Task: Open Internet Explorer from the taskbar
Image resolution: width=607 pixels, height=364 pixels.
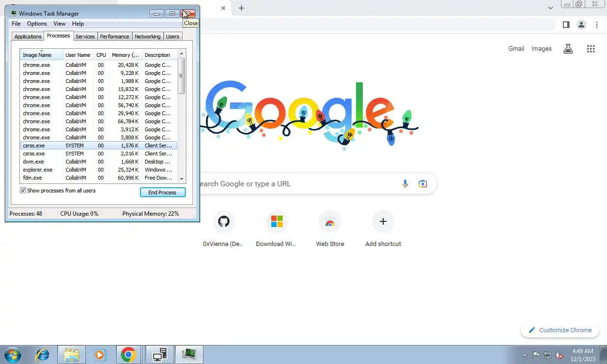Action: pos(43,355)
